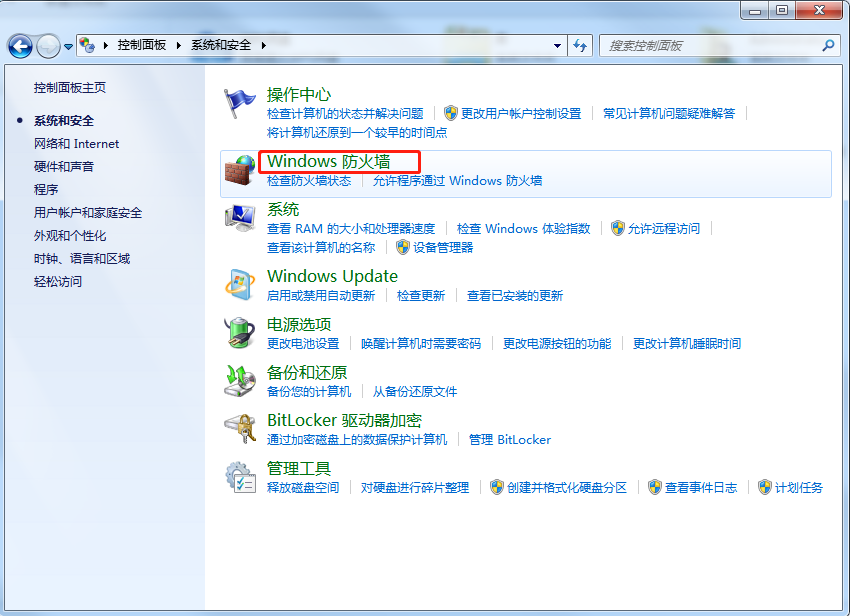This screenshot has width=850, height=616.
Task: Click shield icon beside 创建并格式化硬盘分区
Action: coord(497,487)
